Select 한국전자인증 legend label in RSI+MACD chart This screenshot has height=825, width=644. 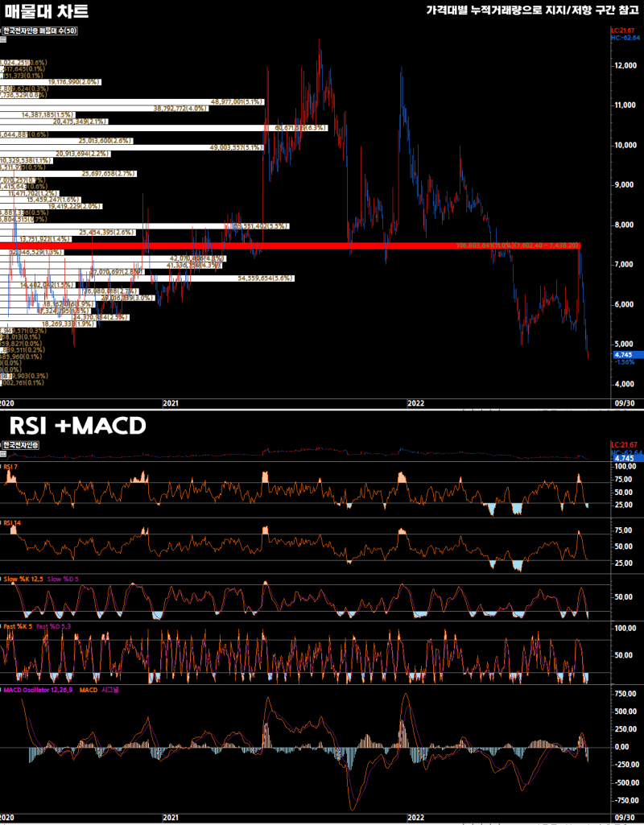click(x=22, y=445)
